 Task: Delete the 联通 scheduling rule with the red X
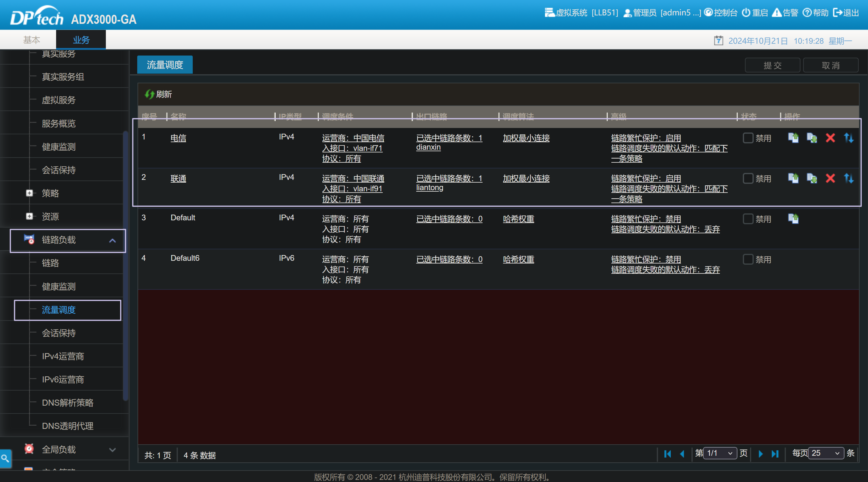click(830, 178)
